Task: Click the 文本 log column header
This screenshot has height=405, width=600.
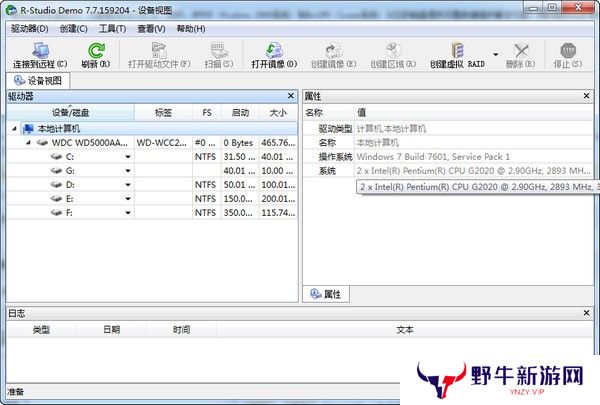Action: tap(405, 330)
